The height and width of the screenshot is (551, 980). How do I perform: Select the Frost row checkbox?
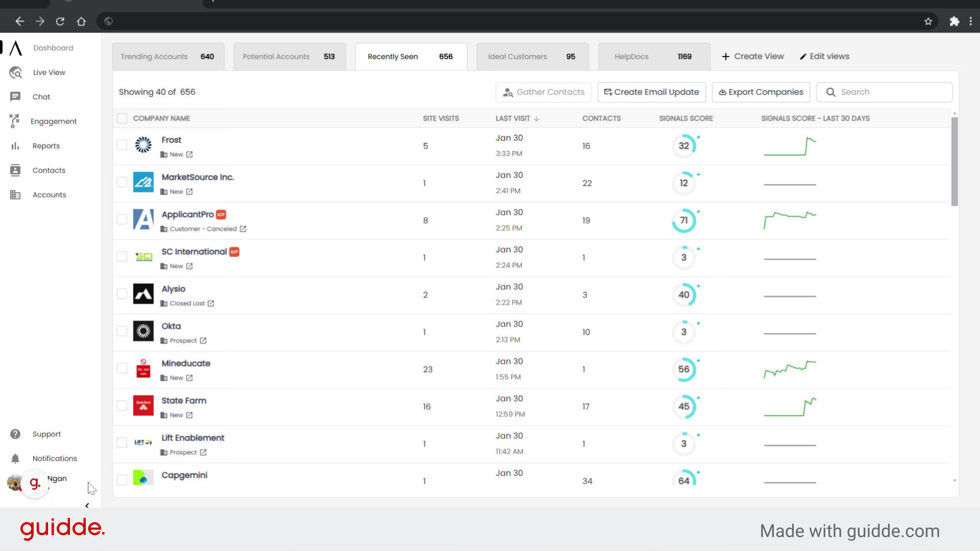coord(122,145)
